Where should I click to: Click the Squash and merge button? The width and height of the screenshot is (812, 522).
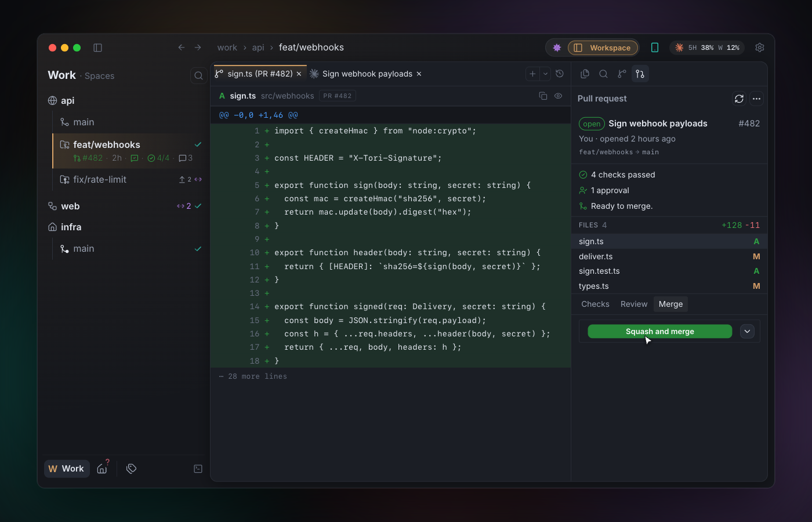coord(660,331)
